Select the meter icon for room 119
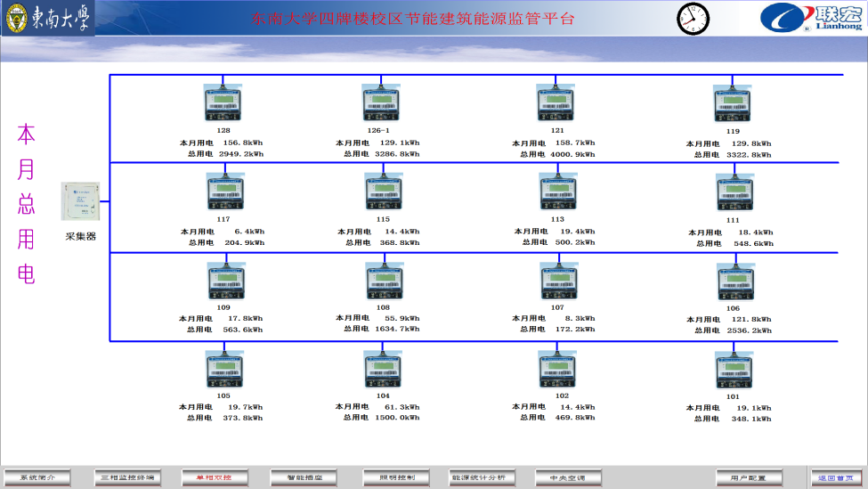 (x=732, y=104)
